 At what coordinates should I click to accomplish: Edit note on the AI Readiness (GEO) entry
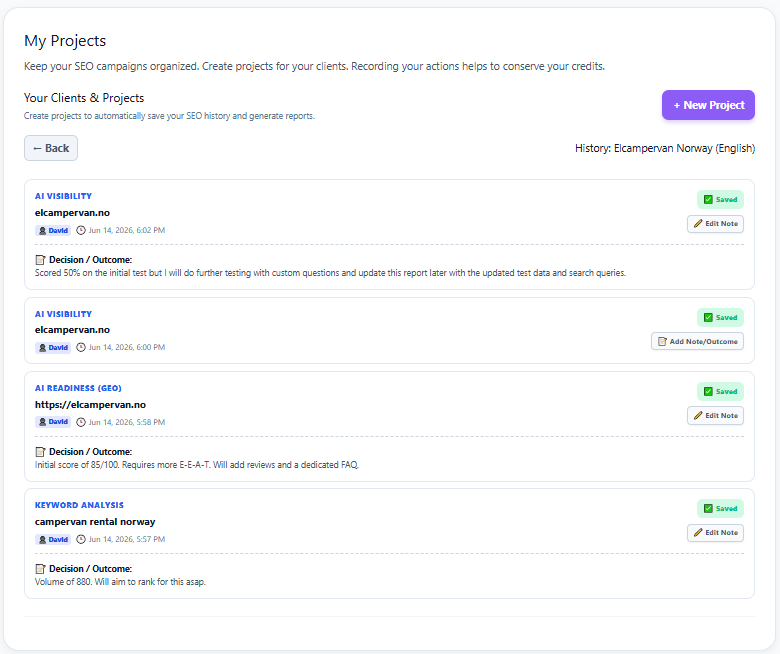pos(715,415)
